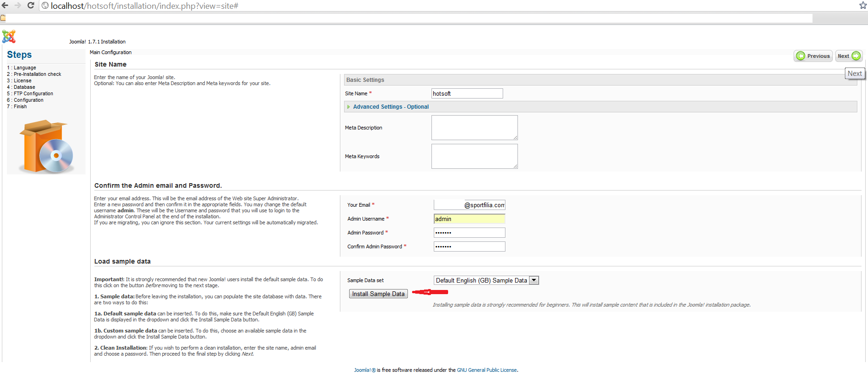868x382 pixels.
Task: Click Confirm the Admin email and Password heading
Action: point(158,185)
